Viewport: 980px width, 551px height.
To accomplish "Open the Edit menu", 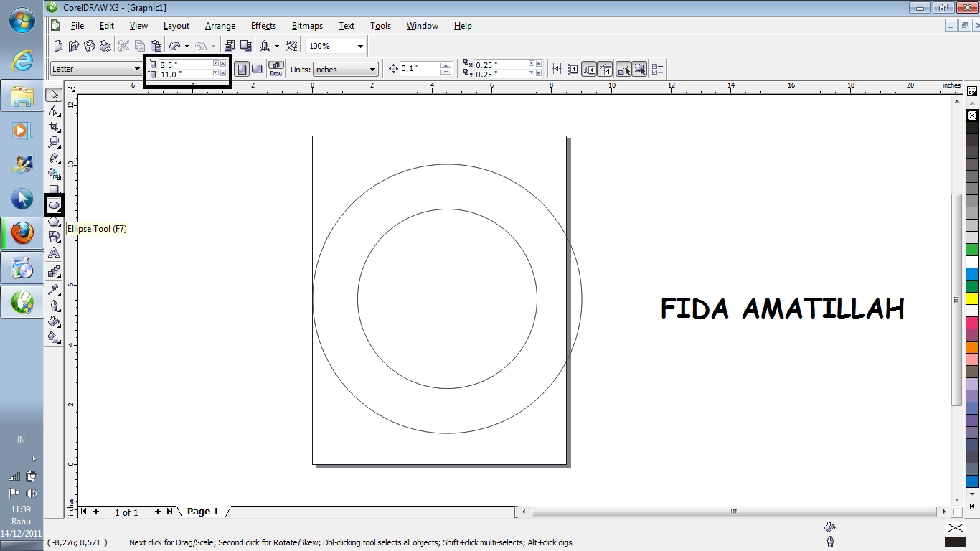I will [107, 25].
